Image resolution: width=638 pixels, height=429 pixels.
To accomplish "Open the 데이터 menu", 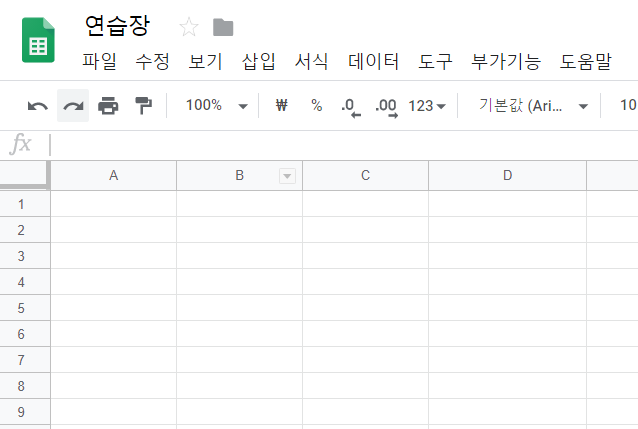I will 374,61.
